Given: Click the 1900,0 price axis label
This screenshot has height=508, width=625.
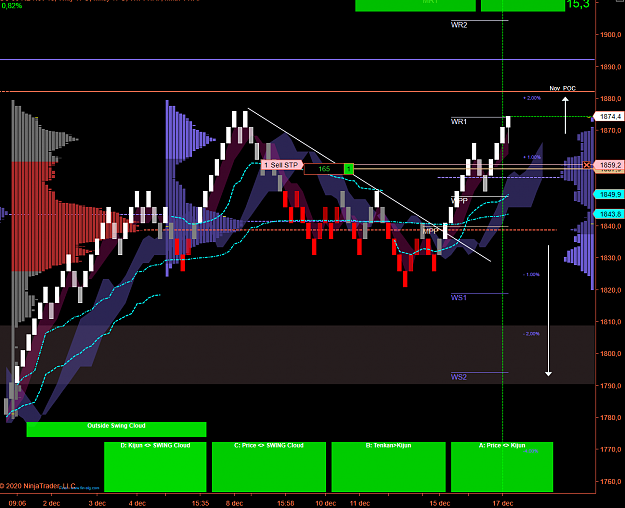Looking at the screenshot, I should 610,35.
